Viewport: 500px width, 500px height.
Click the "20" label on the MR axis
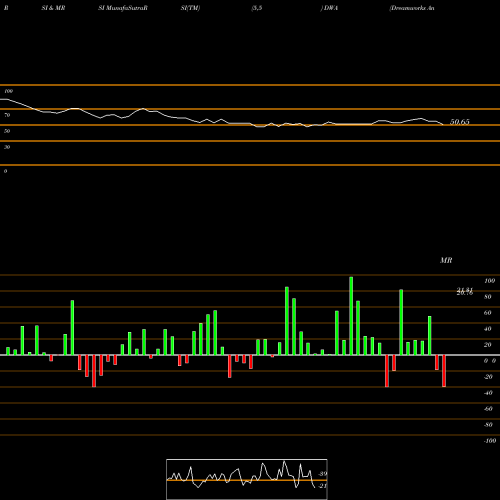click(x=488, y=345)
